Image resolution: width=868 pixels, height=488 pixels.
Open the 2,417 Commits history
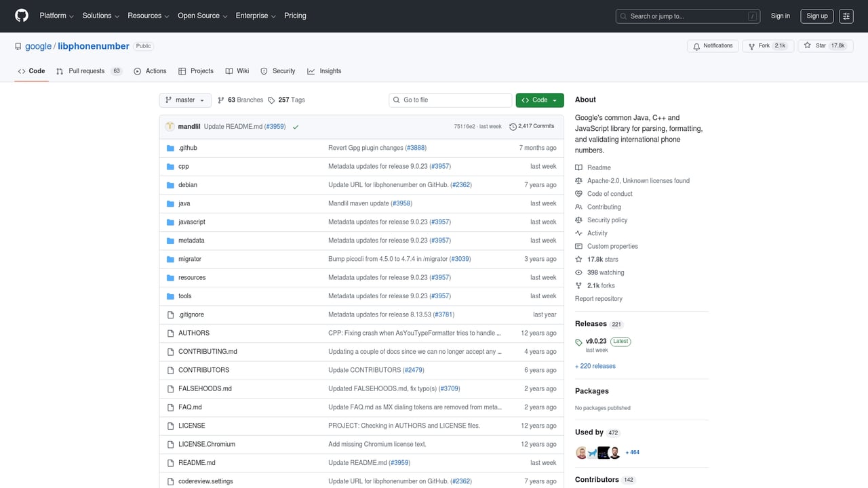[532, 127]
